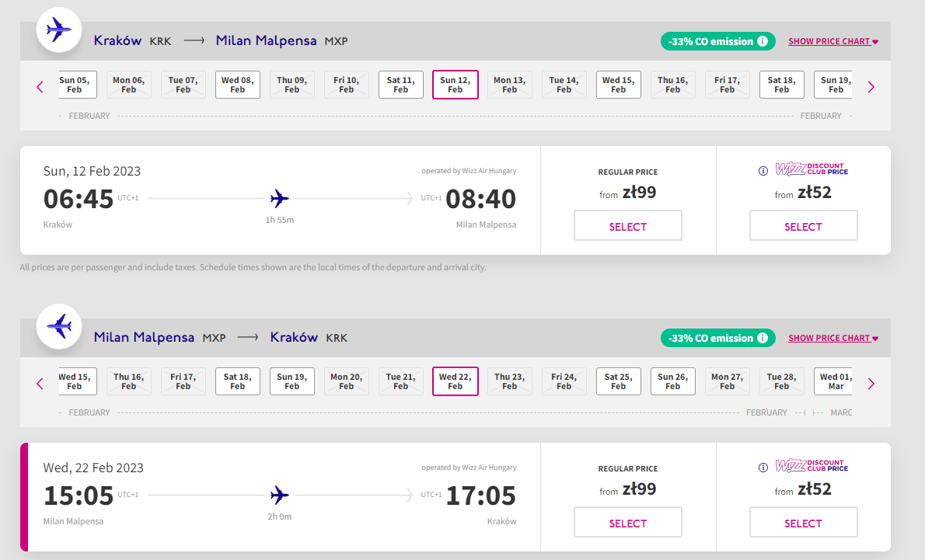Image resolution: width=925 pixels, height=560 pixels.
Task: Expand outbound Show Price Chart
Action: [x=833, y=41]
